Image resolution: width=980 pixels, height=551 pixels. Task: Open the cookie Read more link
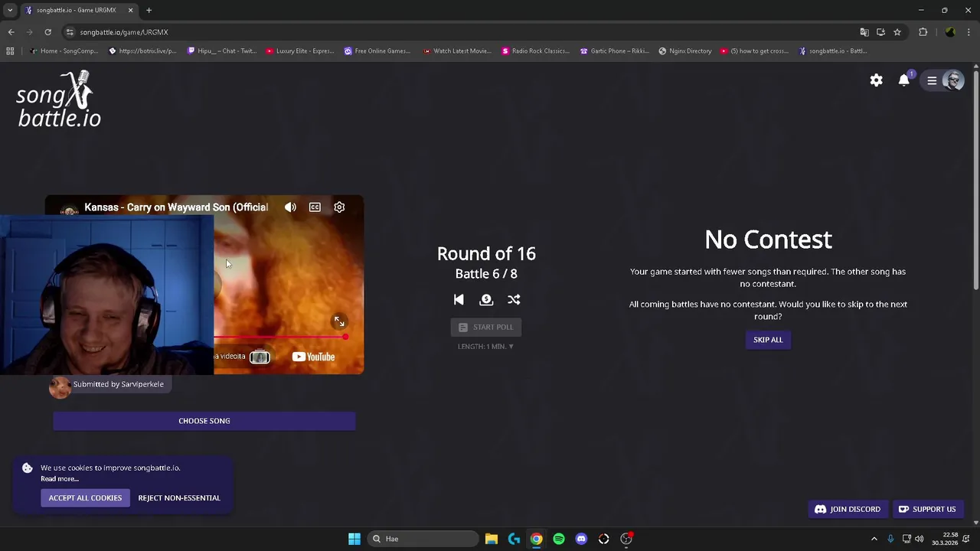60,479
